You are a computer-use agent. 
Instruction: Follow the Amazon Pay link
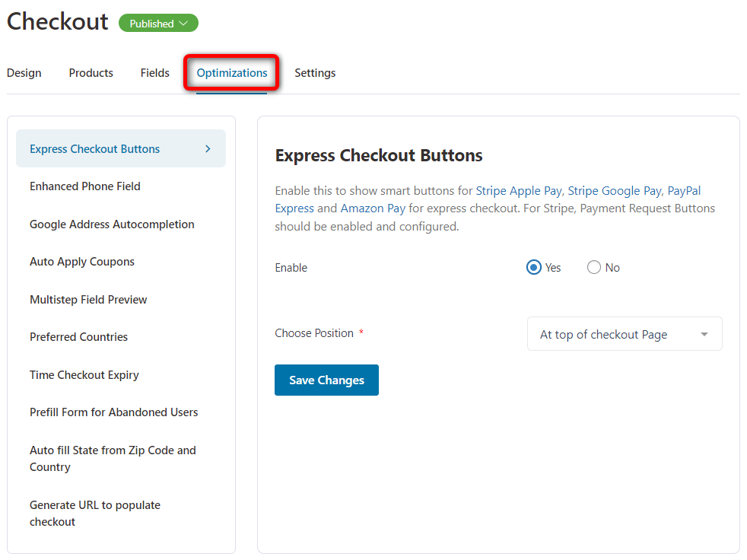tap(373, 208)
